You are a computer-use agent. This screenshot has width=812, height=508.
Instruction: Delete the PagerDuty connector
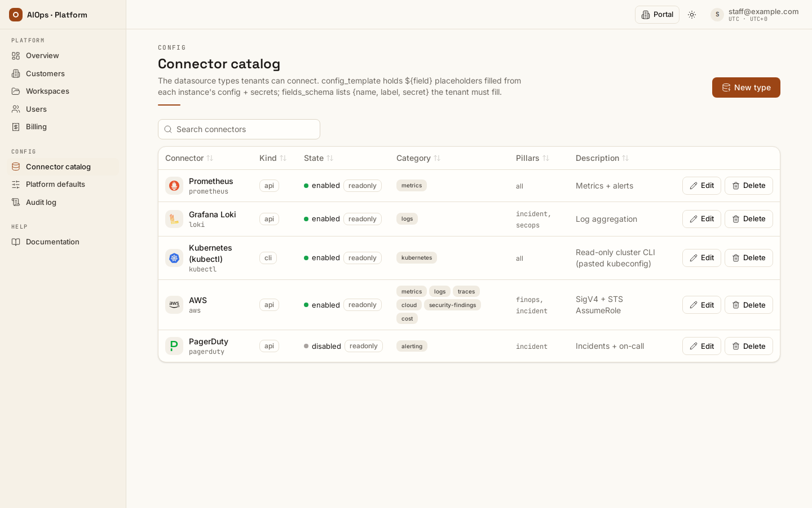[748, 346]
